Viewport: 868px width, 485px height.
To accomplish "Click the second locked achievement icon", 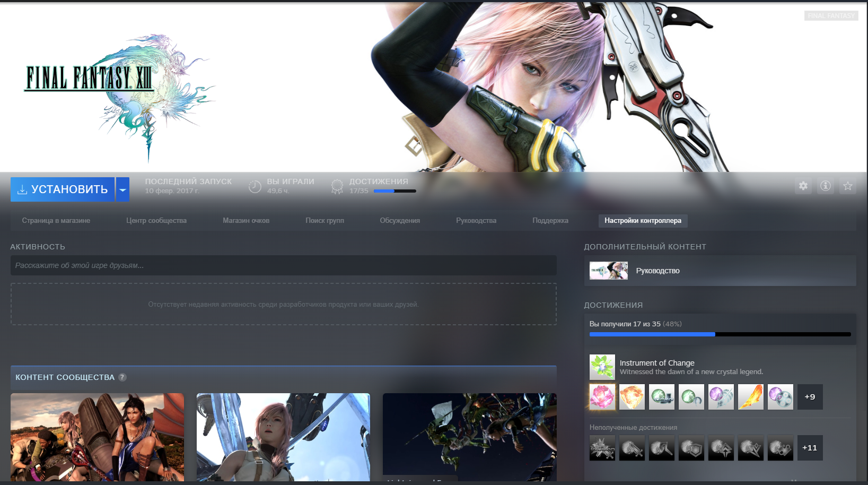I will (632, 448).
